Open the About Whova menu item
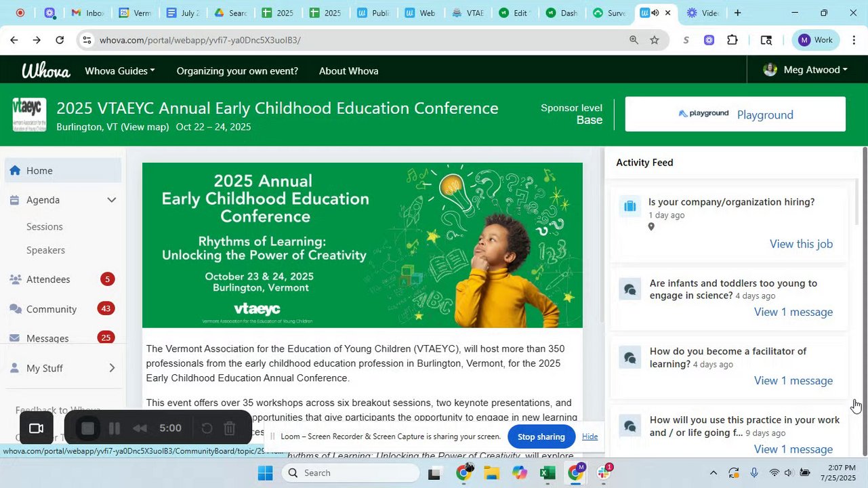 [x=348, y=70]
